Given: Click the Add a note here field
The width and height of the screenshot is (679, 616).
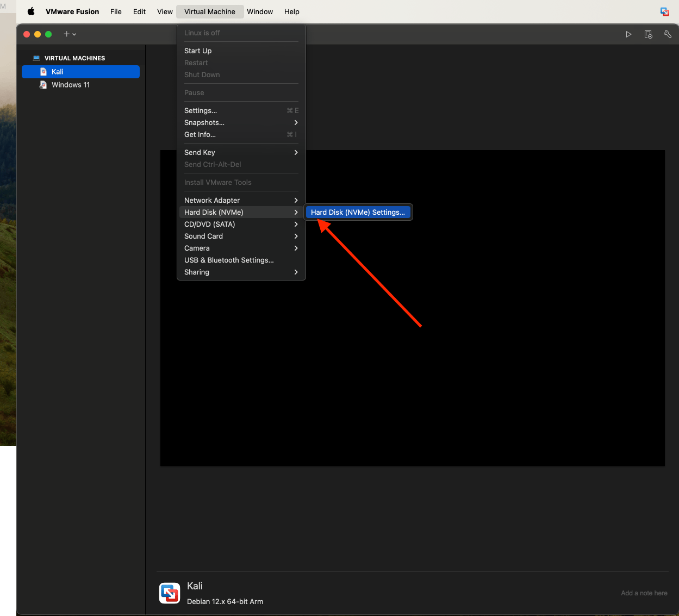Looking at the screenshot, I should (x=644, y=593).
